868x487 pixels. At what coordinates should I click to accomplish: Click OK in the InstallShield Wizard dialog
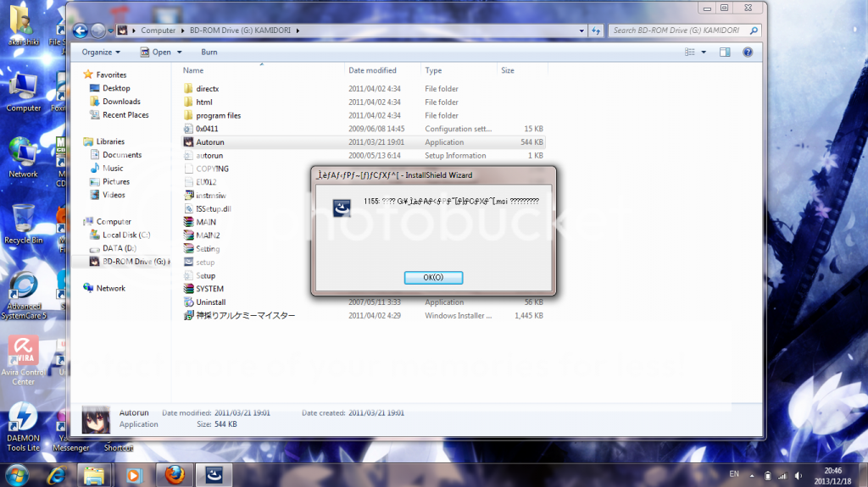tap(433, 277)
